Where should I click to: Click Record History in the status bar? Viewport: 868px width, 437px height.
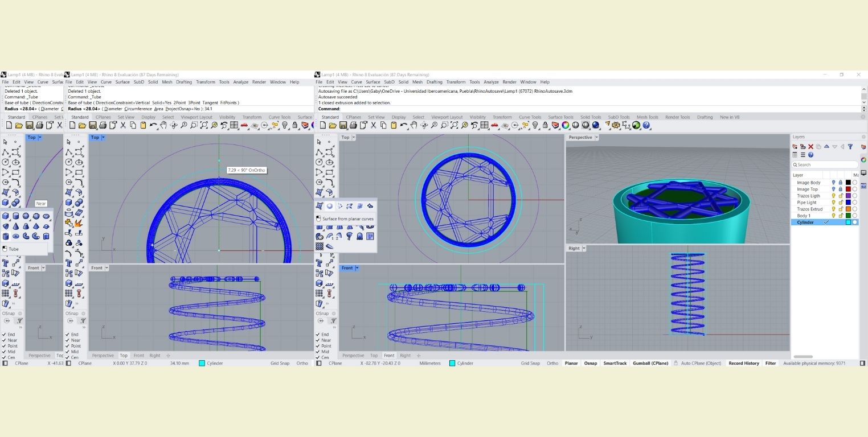click(744, 363)
